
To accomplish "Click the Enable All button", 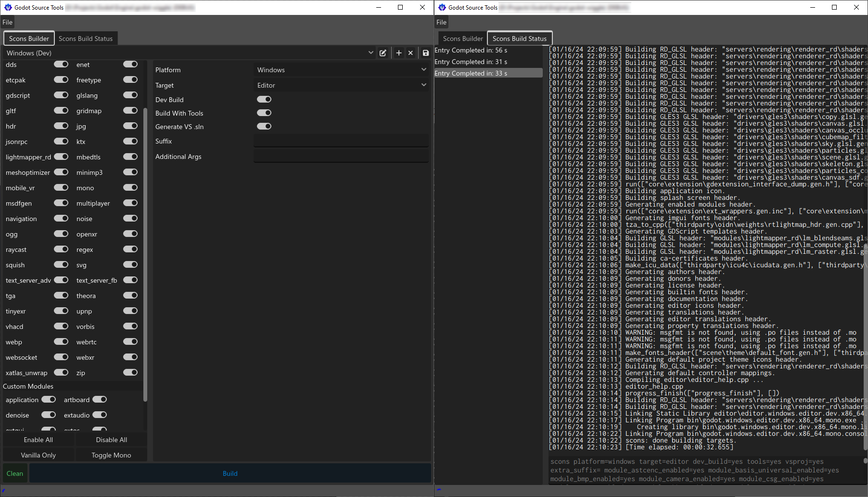I will click(x=38, y=440).
